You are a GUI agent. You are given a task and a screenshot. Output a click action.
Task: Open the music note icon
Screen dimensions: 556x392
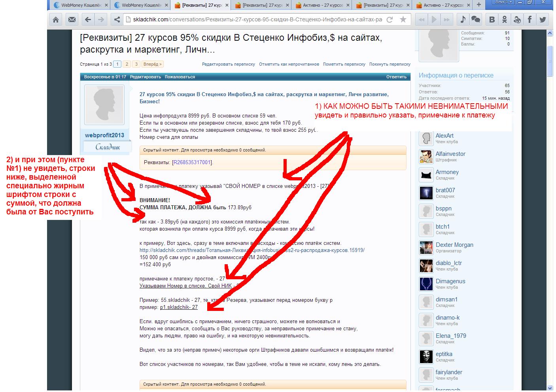(463, 19)
